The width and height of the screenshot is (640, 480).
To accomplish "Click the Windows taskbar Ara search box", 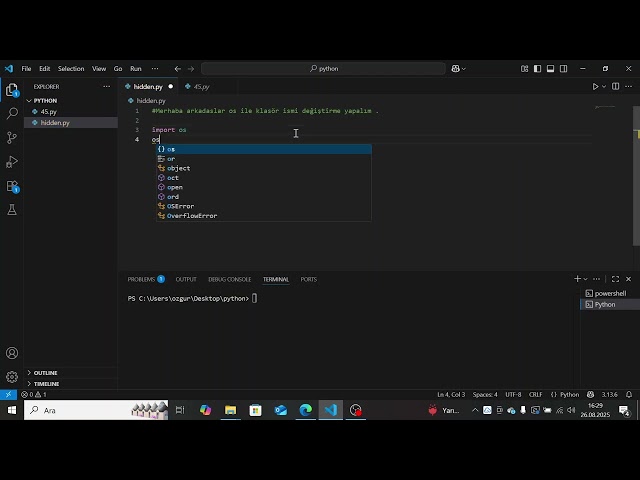I will (96, 410).
